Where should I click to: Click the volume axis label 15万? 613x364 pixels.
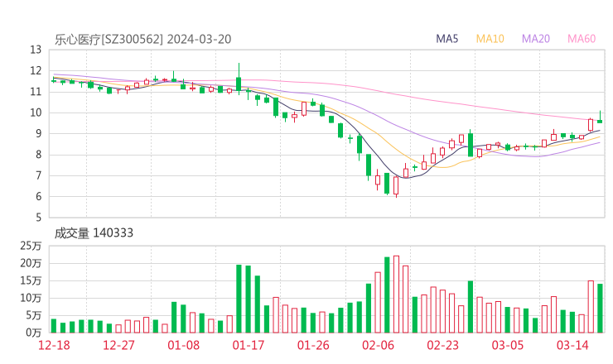click(x=31, y=280)
